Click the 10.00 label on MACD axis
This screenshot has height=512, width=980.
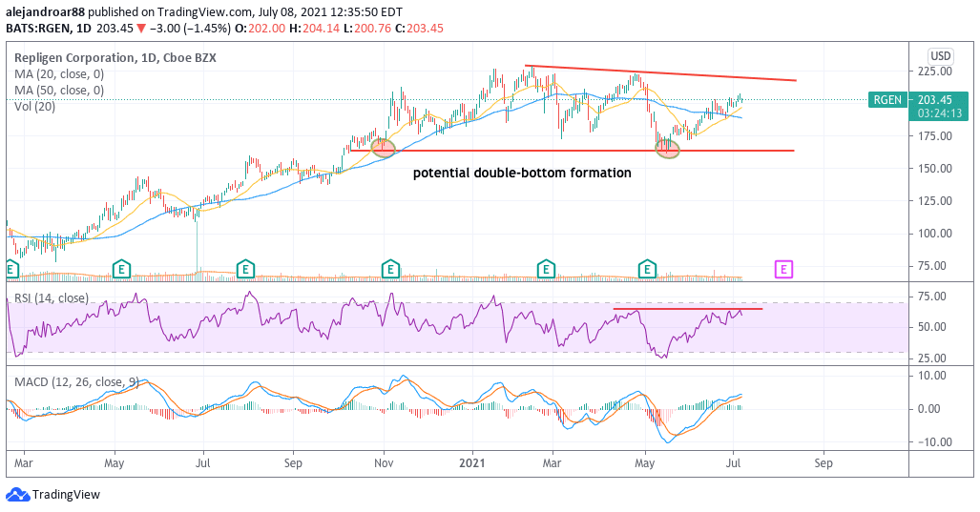(x=934, y=376)
